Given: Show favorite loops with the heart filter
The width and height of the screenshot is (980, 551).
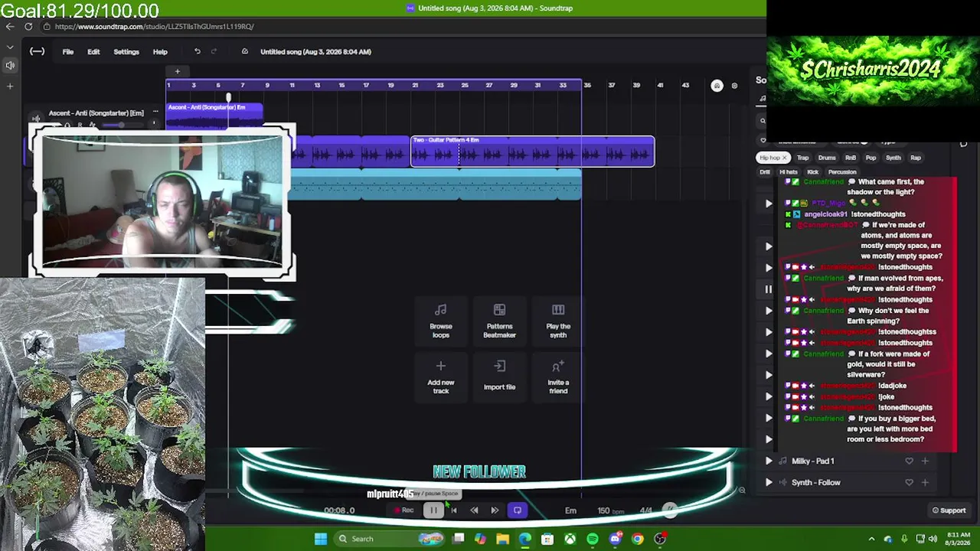Looking at the screenshot, I should 763,140.
